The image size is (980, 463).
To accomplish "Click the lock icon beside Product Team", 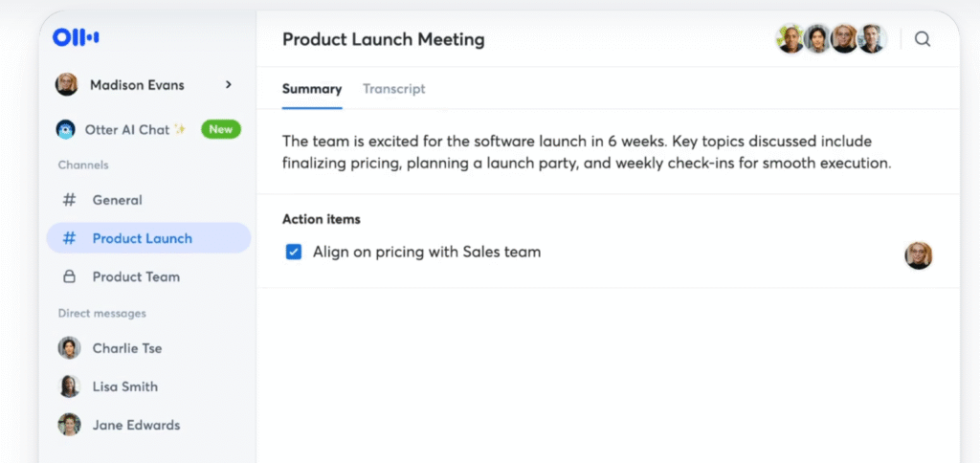I will point(69,276).
